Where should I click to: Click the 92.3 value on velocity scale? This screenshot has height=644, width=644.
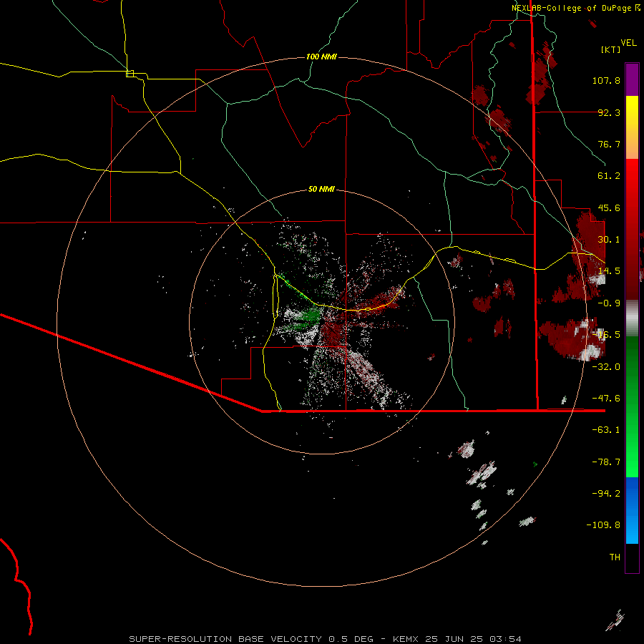609,112
